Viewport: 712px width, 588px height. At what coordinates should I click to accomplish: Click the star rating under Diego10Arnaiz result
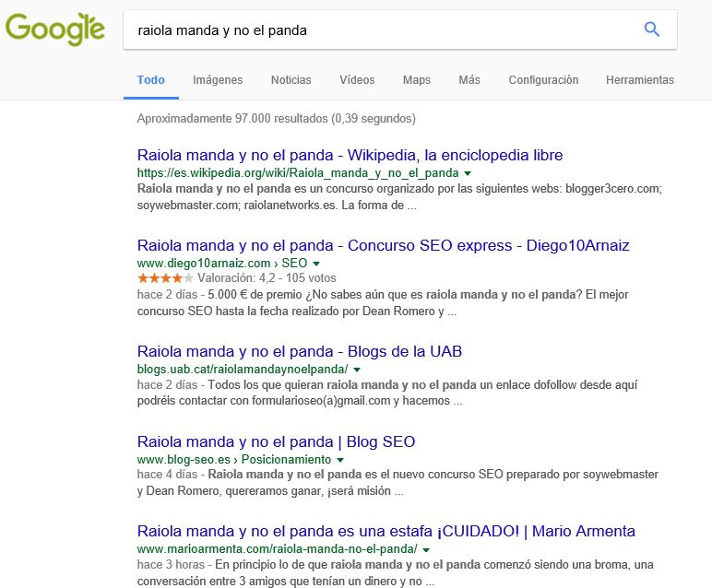point(165,277)
